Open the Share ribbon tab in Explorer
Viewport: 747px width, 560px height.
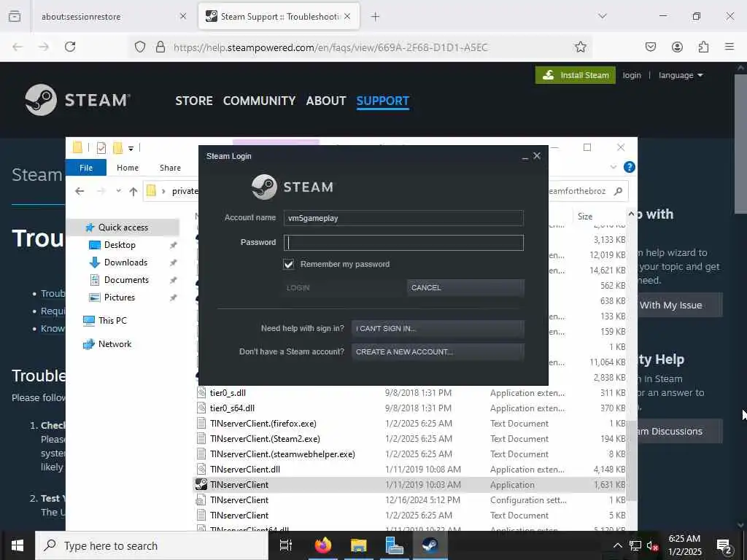(x=170, y=168)
